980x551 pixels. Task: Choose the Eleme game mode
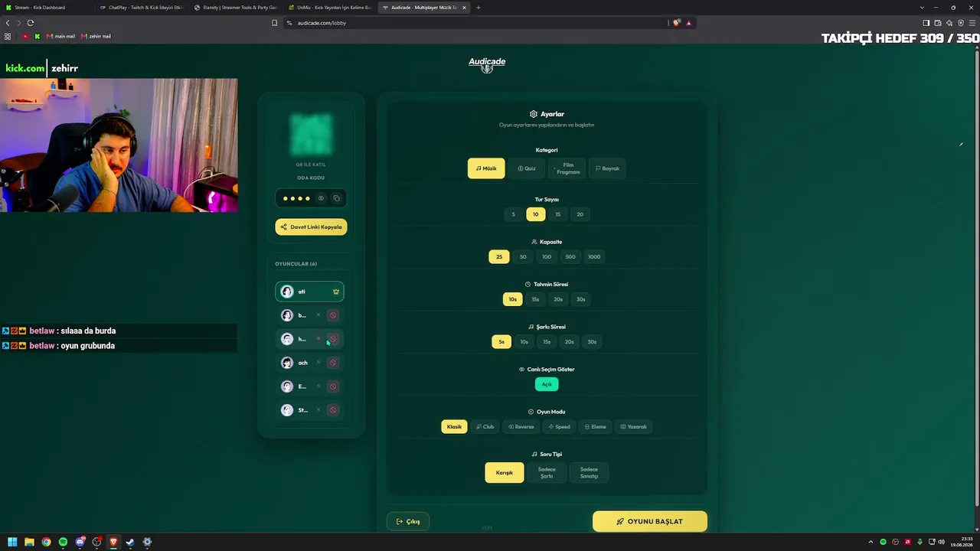click(x=596, y=427)
